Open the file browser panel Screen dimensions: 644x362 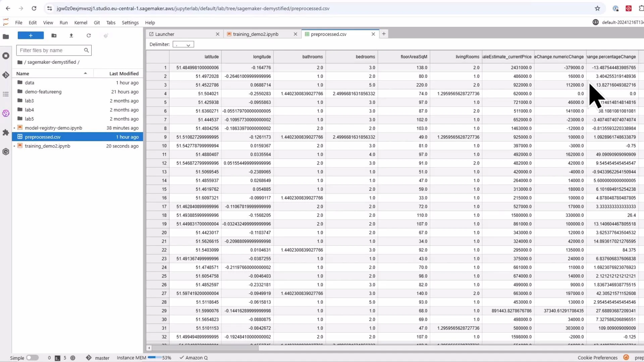(x=6, y=37)
